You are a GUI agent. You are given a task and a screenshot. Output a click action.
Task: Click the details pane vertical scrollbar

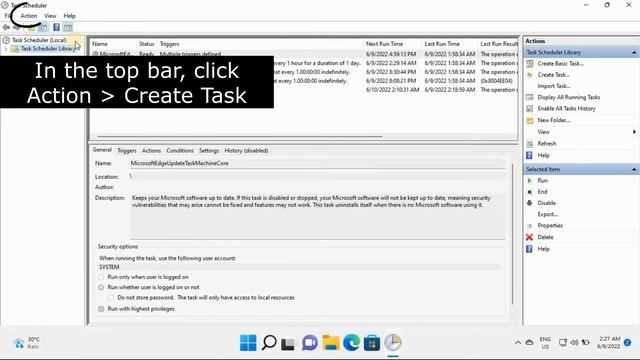512,233
